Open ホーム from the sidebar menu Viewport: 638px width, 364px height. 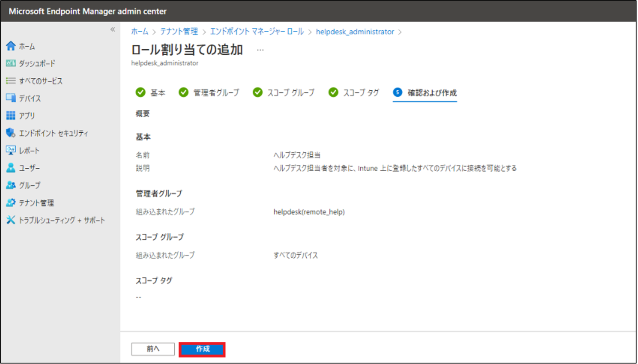[x=27, y=46]
